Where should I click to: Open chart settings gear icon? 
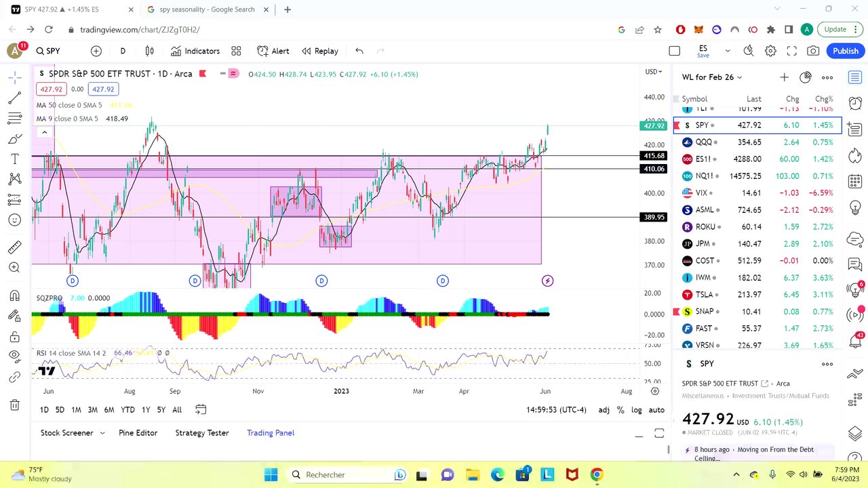coord(770,51)
